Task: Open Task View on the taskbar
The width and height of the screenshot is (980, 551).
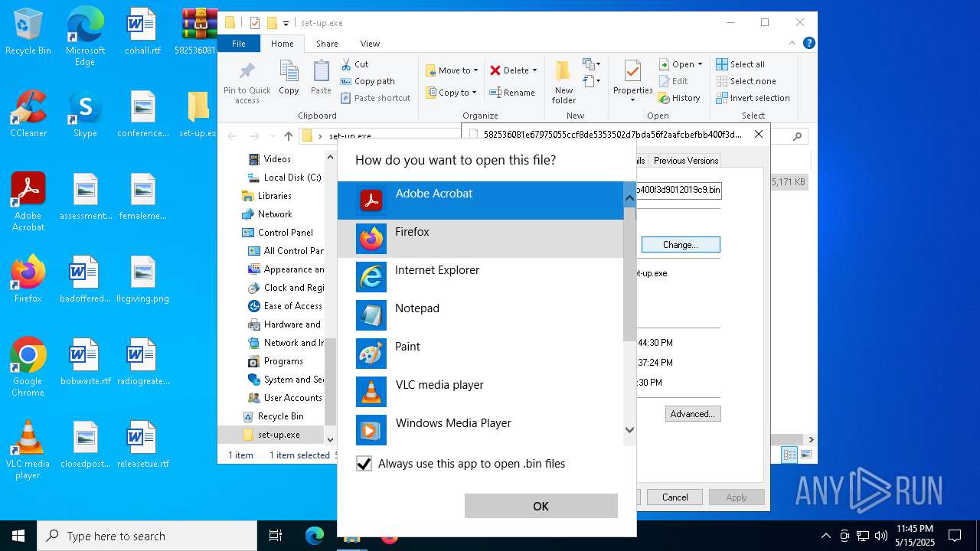Action: pos(276,536)
